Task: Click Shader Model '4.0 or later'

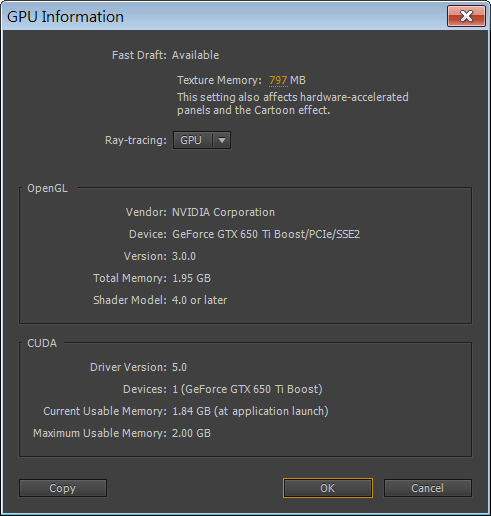Action: tap(199, 300)
